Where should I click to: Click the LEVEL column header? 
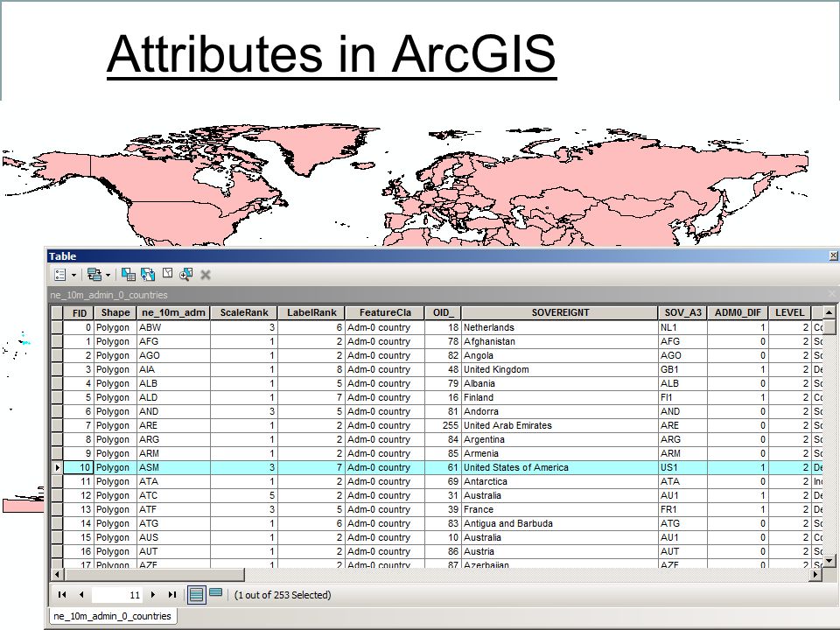[x=789, y=313]
